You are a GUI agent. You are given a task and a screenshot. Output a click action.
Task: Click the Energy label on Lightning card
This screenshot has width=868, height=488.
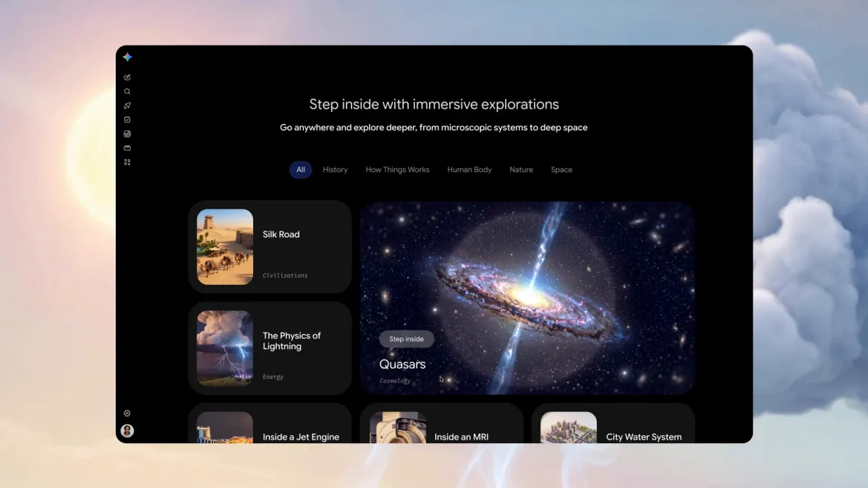(273, 377)
